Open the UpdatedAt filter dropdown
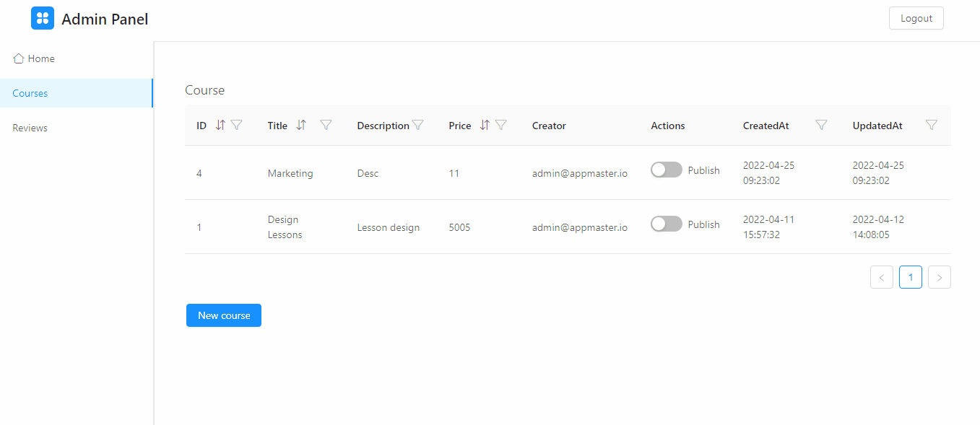 932,125
